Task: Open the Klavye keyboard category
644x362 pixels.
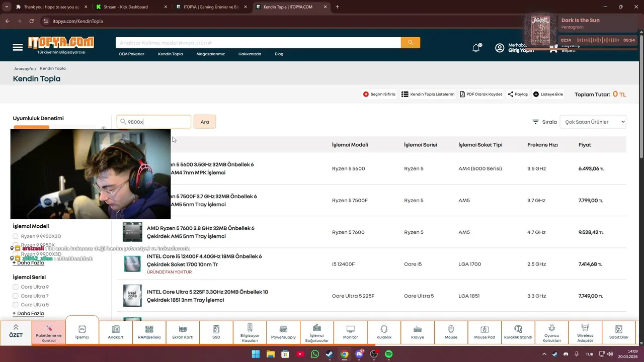Action: [418, 333]
